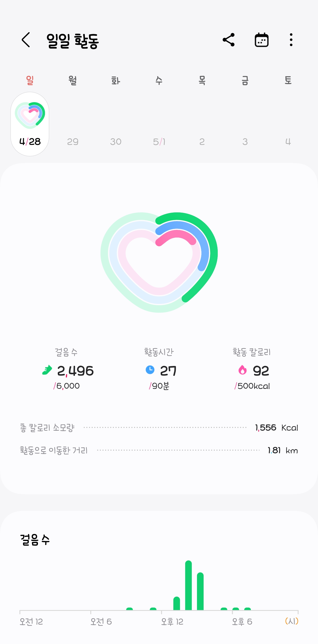Open the three-dot more options menu
This screenshot has width=318, height=644.
click(291, 40)
